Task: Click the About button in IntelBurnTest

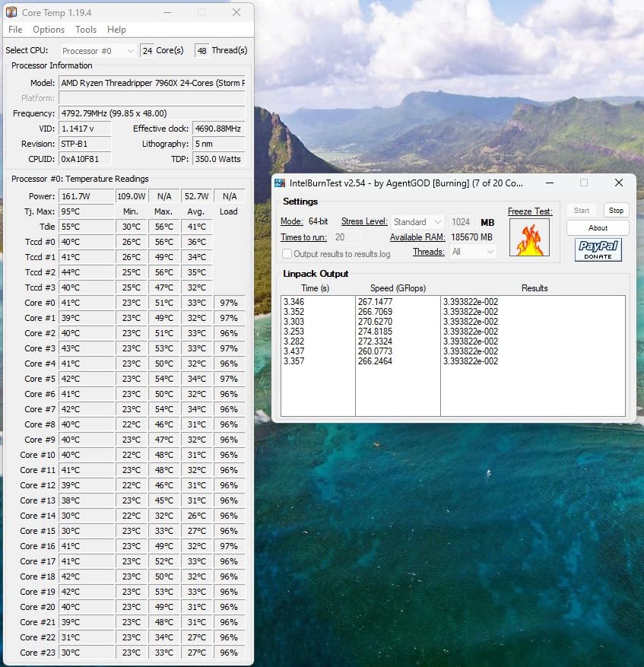Action: 597,227
